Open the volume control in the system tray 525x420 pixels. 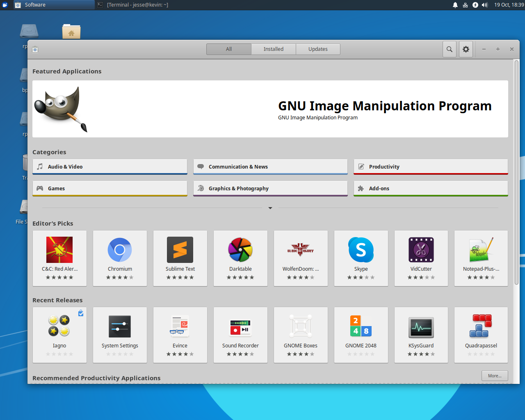485,5
